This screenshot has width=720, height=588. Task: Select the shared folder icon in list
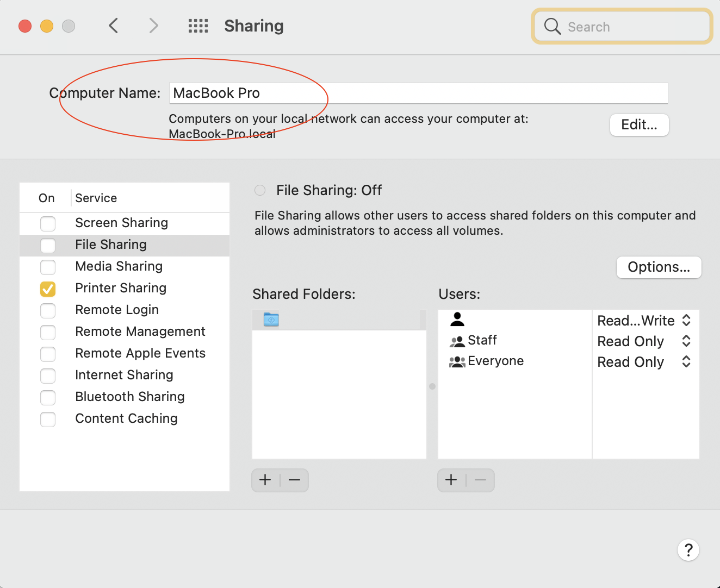(271, 320)
